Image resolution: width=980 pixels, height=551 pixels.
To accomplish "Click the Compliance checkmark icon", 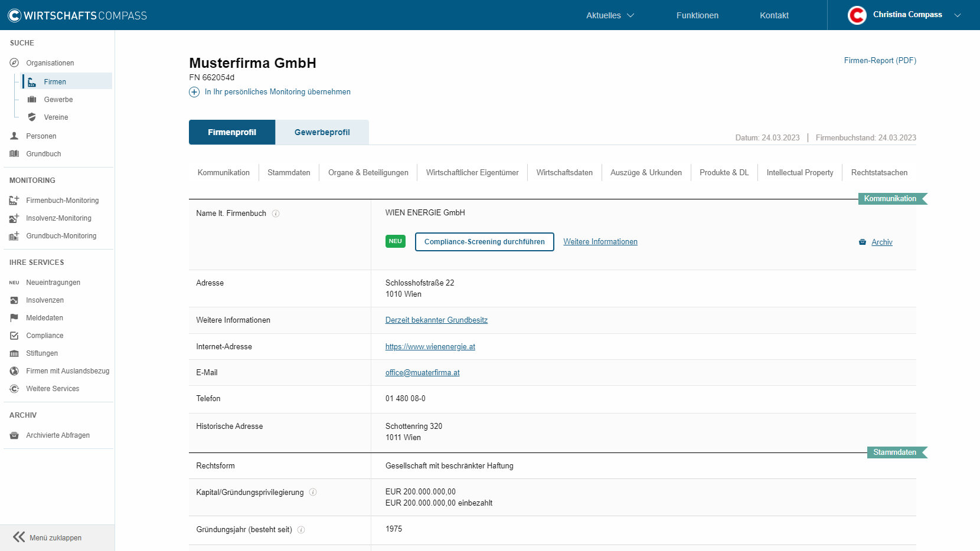I will pyautogui.click(x=14, y=335).
